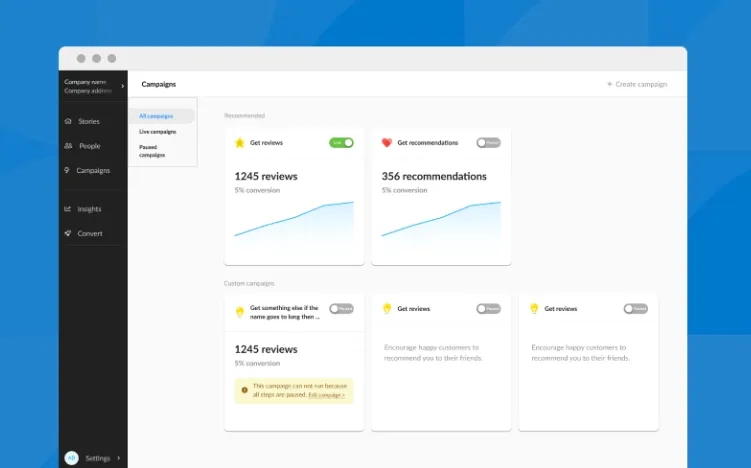
Task: Select the Live campaigns filter
Action: 158,132
